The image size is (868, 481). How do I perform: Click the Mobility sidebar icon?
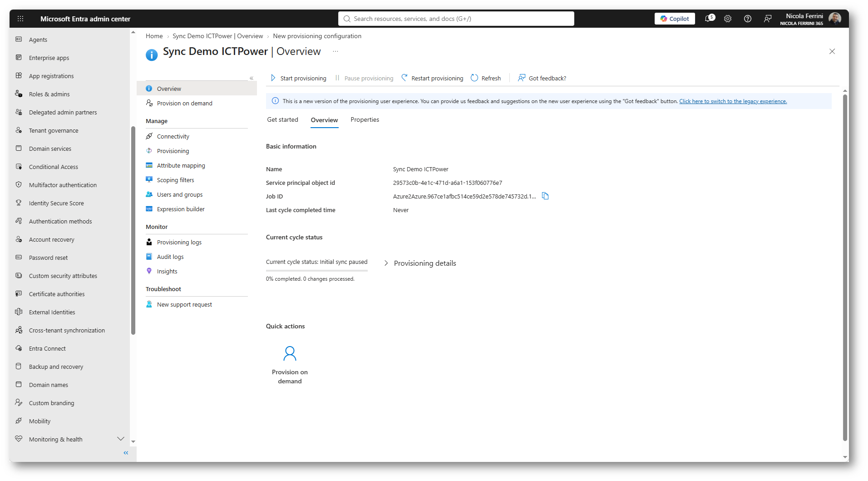click(19, 421)
